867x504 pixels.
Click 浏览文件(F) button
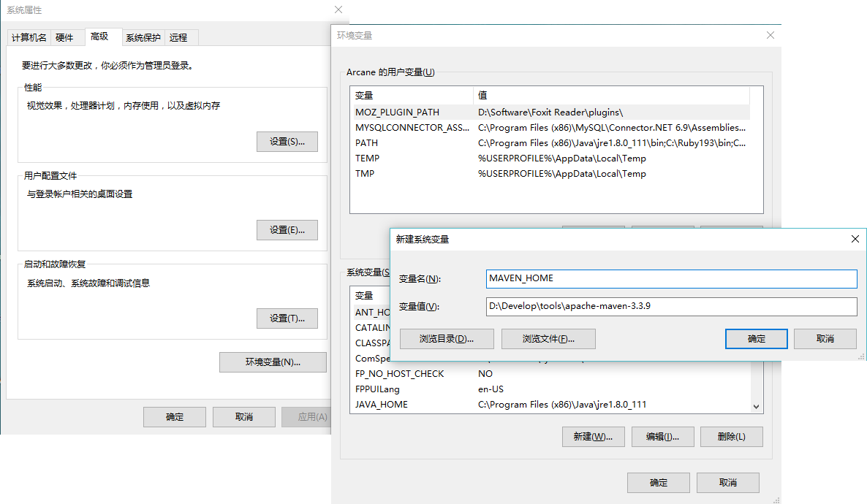548,339
